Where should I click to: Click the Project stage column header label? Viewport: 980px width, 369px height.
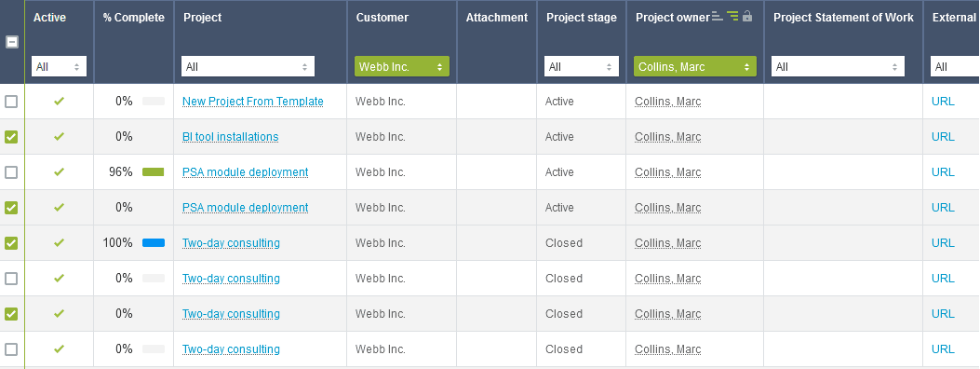click(582, 18)
